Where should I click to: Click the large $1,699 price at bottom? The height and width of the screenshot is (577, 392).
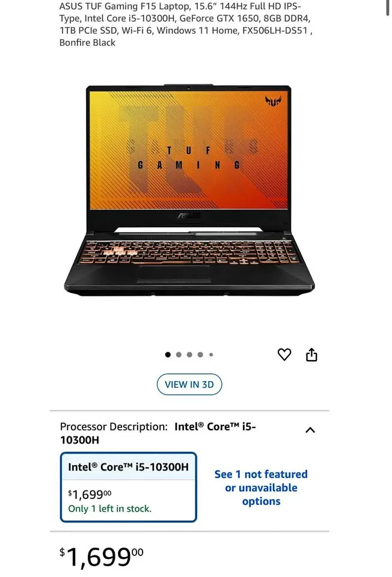(x=102, y=557)
